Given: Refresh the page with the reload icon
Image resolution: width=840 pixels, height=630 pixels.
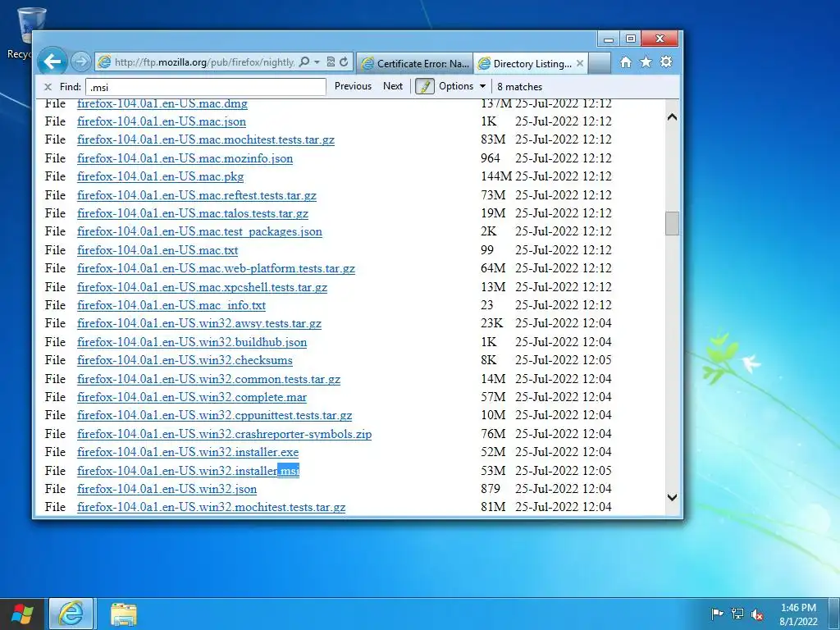Looking at the screenshot, I should (x=344, y=62).
